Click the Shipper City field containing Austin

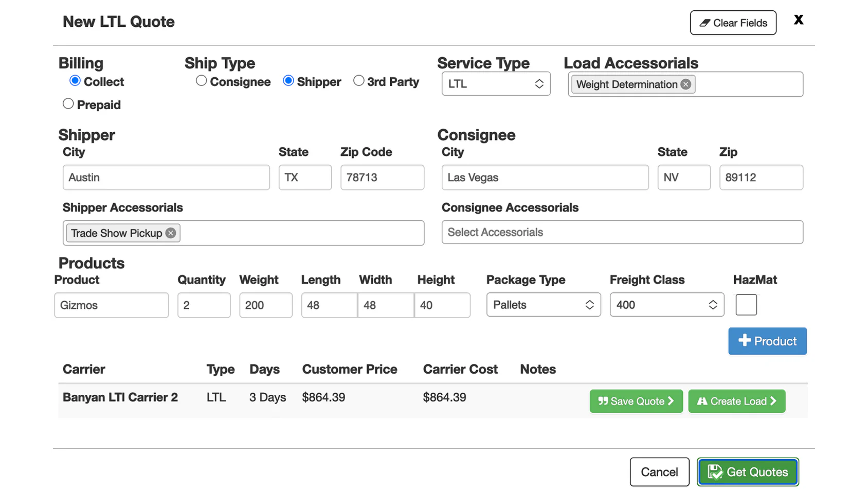(x=166, y=178)
